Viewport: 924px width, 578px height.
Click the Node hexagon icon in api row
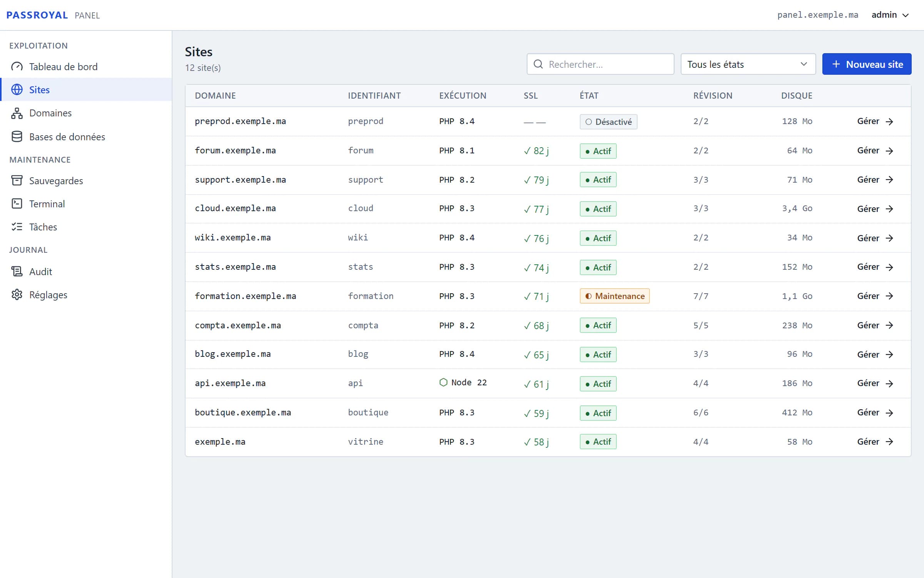444,383
